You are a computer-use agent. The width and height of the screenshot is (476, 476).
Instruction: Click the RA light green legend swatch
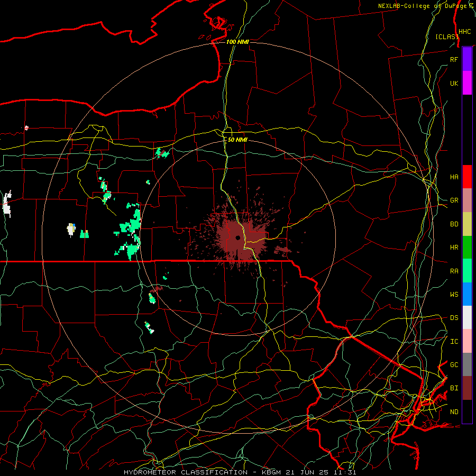coord(467,271)
